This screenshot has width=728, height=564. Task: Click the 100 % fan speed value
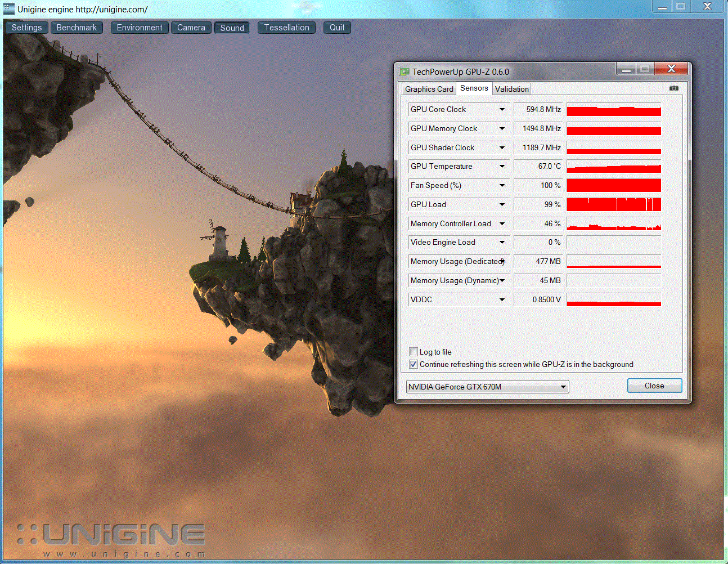pyautogui.click(x=538, y=185)
